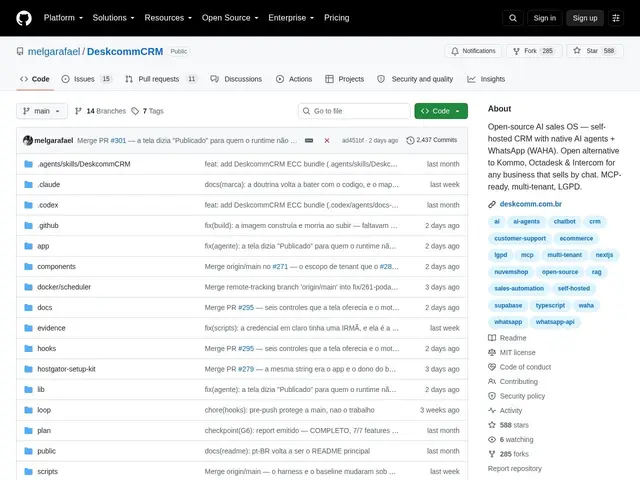Click the shield icon beside Security policy
The width and height of the screenshot is (640, 480).
pyautogui.click(x=492, y=396)
